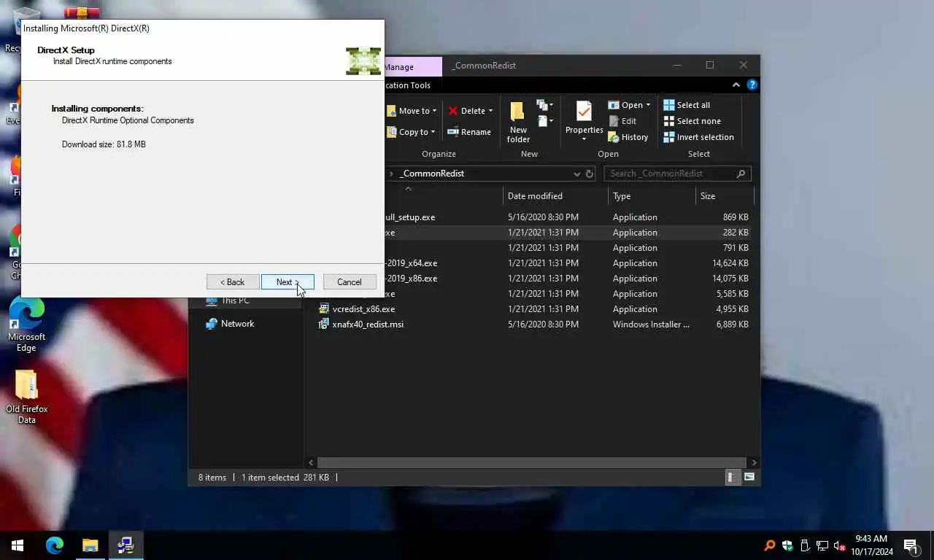Click Invert selection
This screenshot has width=934, height=560.
(698, 137)
